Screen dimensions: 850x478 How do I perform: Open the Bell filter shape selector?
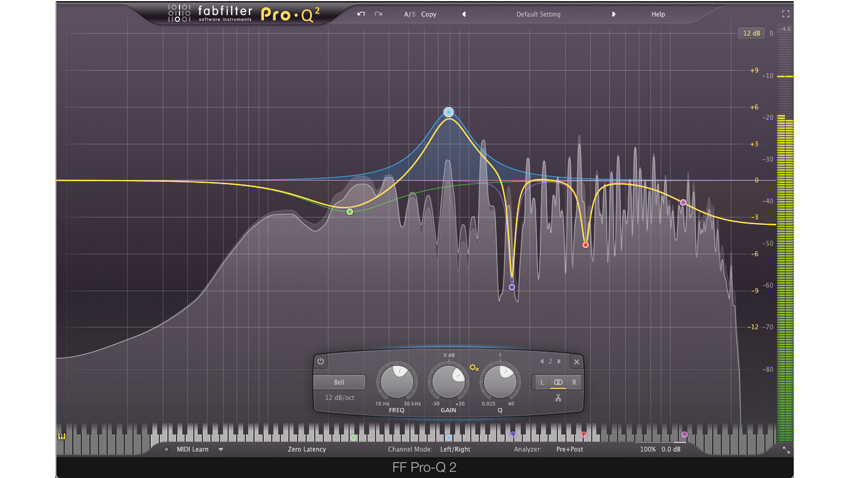[x=339, y=382]
